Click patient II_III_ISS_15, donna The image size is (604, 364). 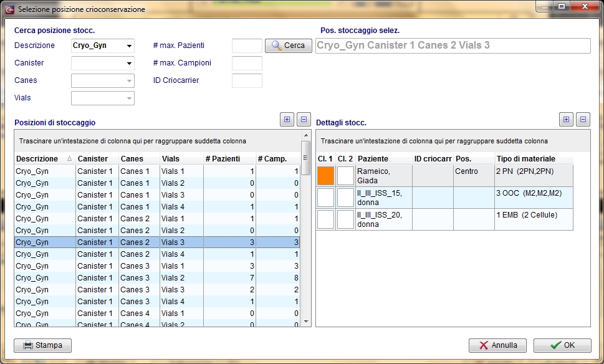[384, 198]
